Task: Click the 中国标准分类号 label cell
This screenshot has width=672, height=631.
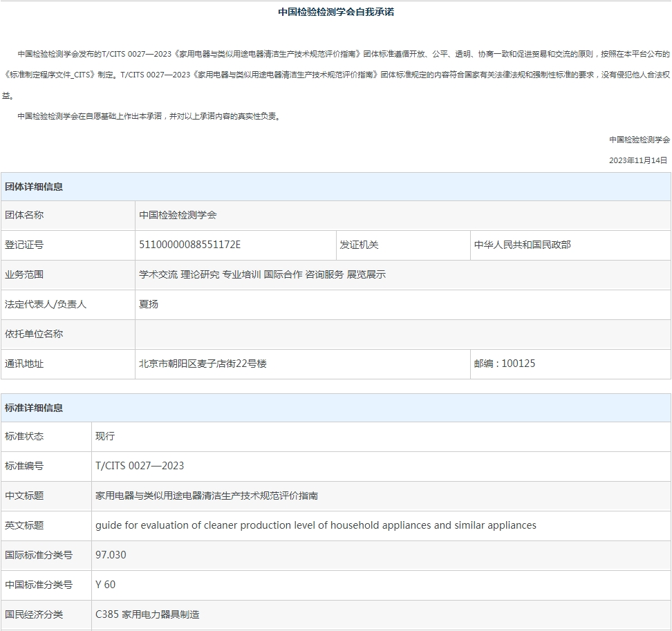Action: click(x=46, y=585)
